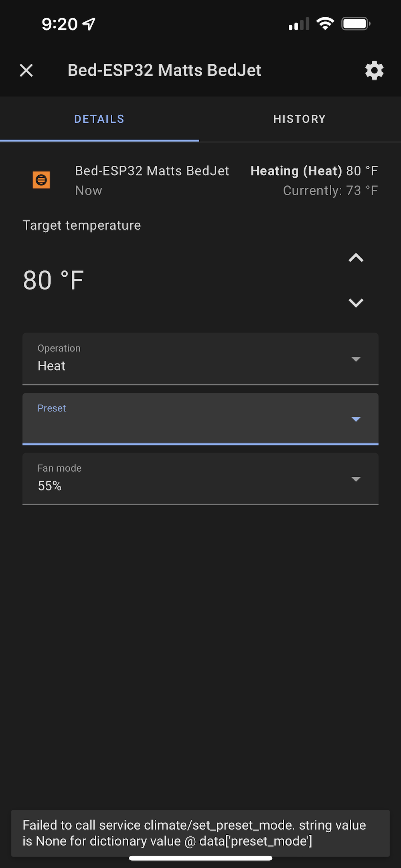Select the Details tab
The width and height of the screenshot is (401, 868).
pos(99,119)
